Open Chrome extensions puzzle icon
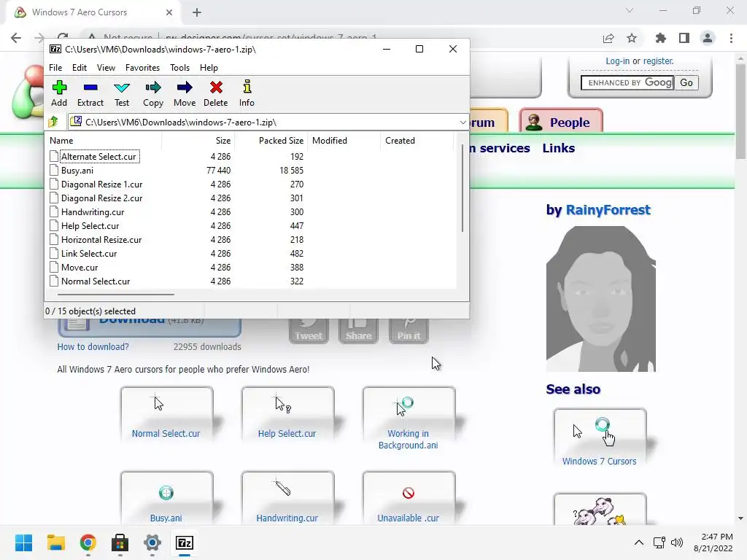 coord(660,38)
